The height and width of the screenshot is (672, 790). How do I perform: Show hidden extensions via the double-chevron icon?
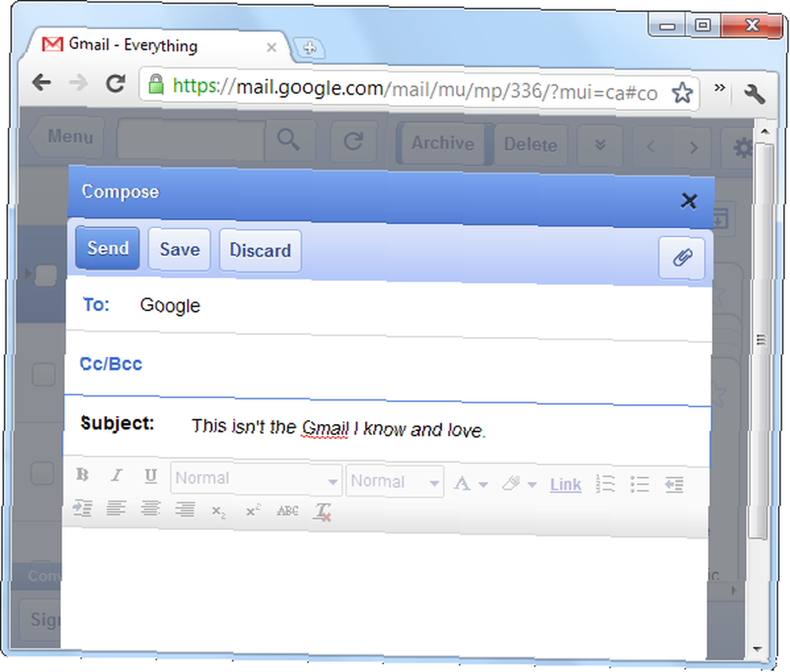pyautogui.click(x=720, y=88)
